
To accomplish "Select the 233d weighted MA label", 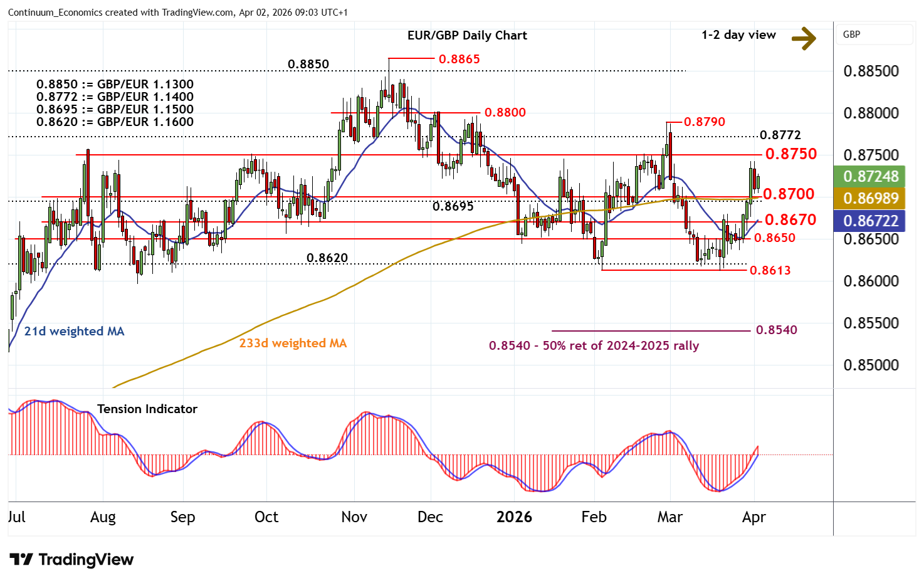I will pos(293,344).
